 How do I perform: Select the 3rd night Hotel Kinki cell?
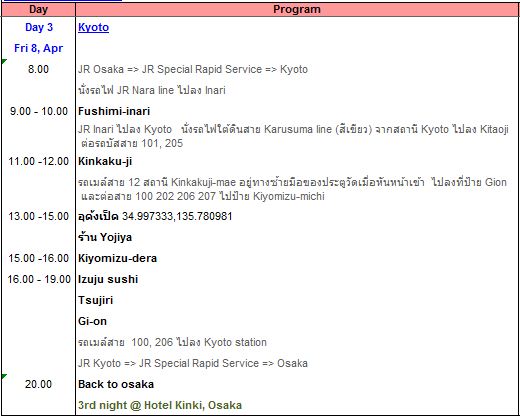click(160, 405)
